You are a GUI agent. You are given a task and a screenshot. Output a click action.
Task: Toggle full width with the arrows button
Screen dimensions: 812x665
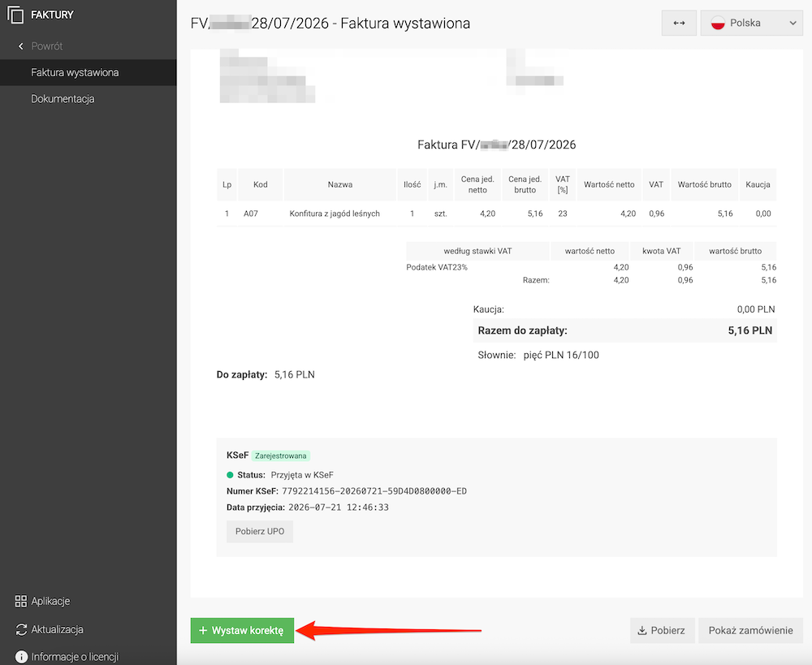coord(679,23)
